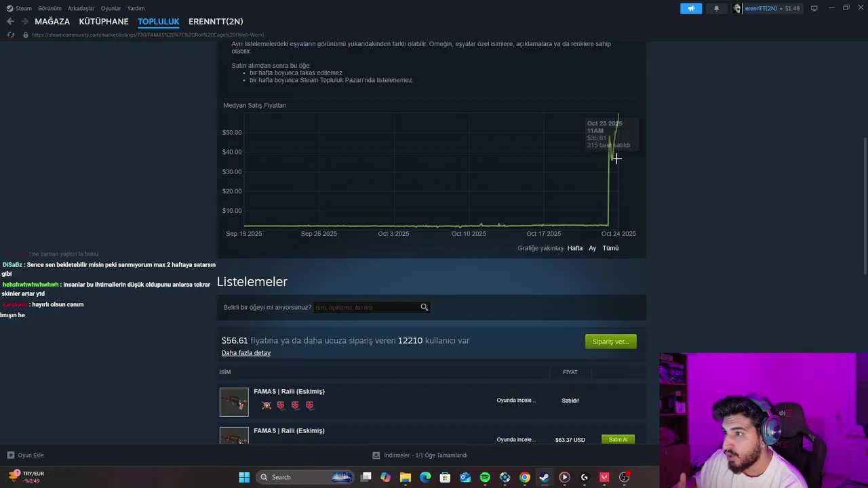Image resolution: width=868 pixels, height=488 pixels.
Task: Open the Görünüm menu
Action: (x=50, y=8)
